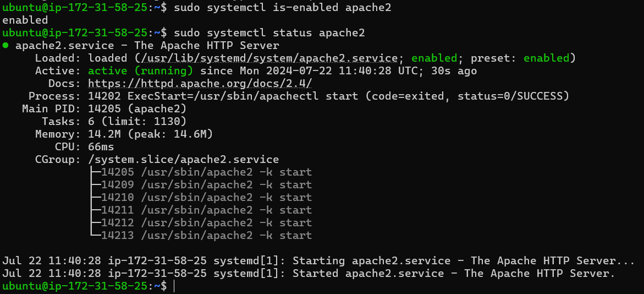Click the "Starting apache2.service" log line
The height and width of the screenshot is (294, 644).
(x=319, y=261)
